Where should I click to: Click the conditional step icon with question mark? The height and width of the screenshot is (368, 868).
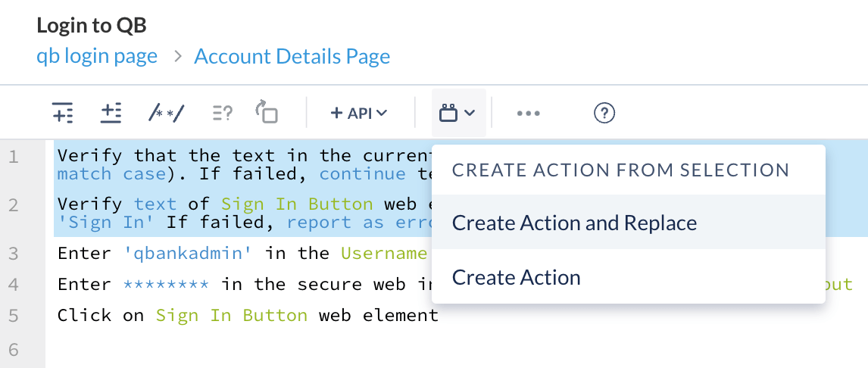tap(222, 113)
